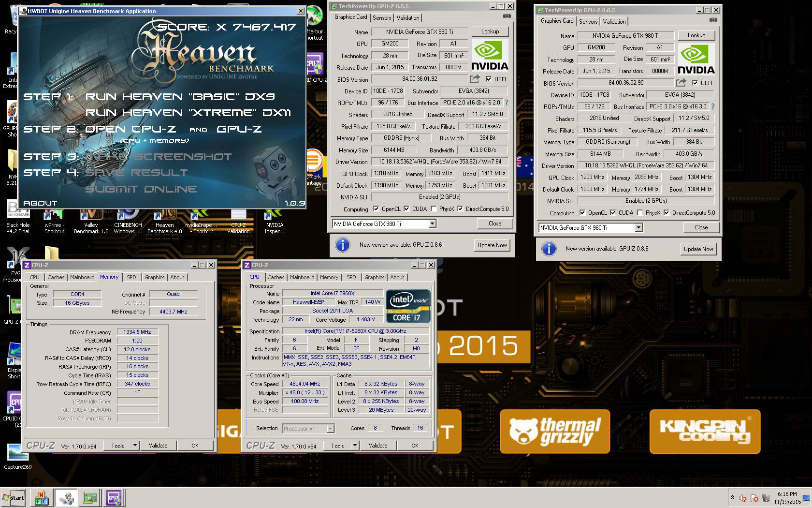This screenshot has width=812, height=508.
Task: Click the DRAM Frequency value 1334.5 MHz
Action: point(137,332)
